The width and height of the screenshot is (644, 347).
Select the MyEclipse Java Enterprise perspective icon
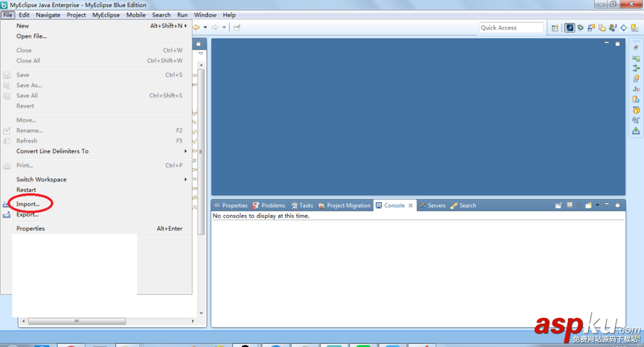tap(570, 28)
